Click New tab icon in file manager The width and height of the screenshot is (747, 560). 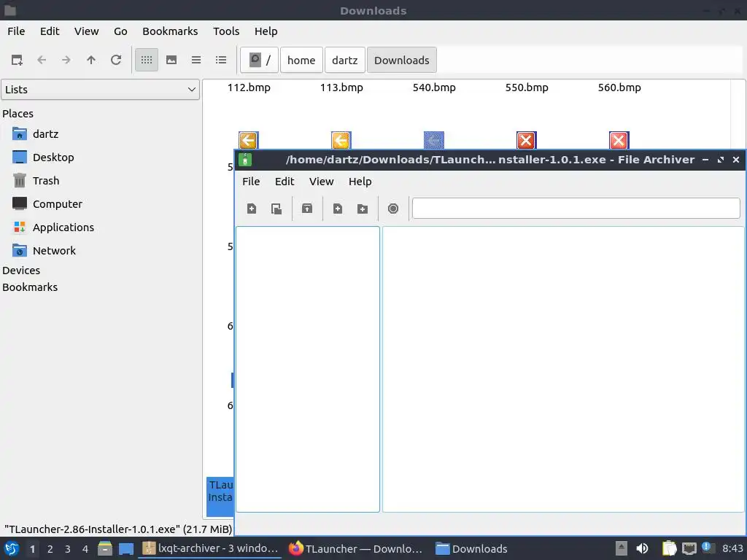point(17,60)
